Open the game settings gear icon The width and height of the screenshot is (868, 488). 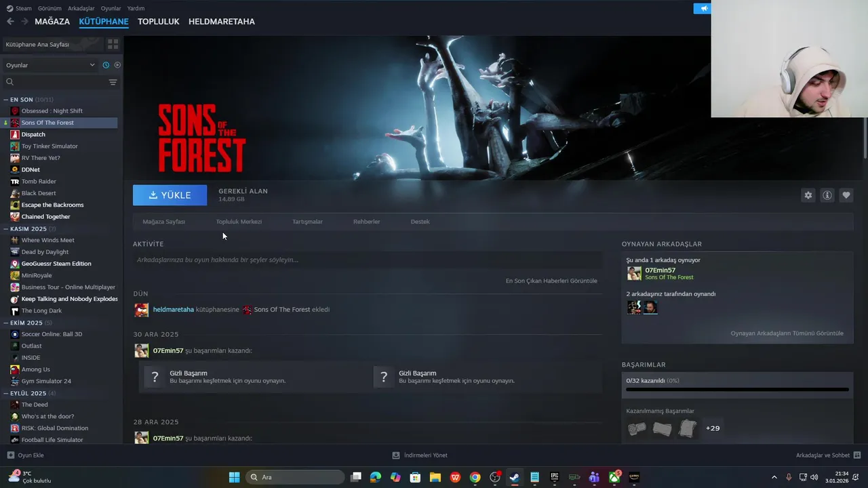pyautogui.click(x=808, y=195)
